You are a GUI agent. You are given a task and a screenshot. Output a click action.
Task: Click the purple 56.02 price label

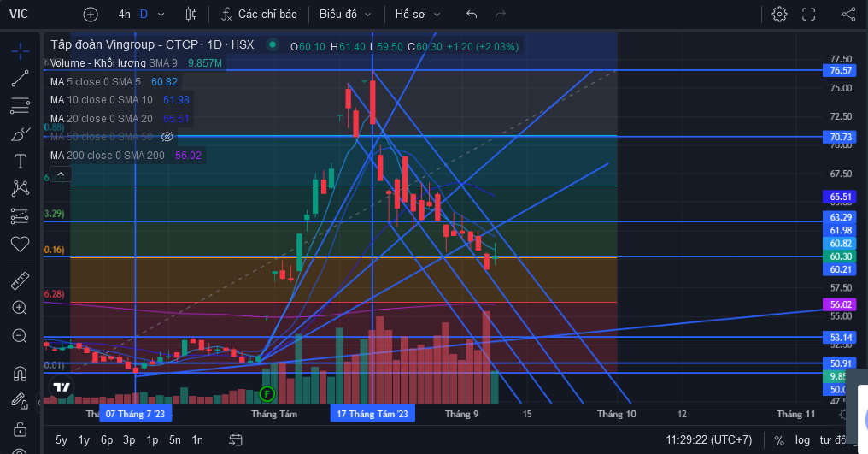pyautogui.click(x=841, y=304)
